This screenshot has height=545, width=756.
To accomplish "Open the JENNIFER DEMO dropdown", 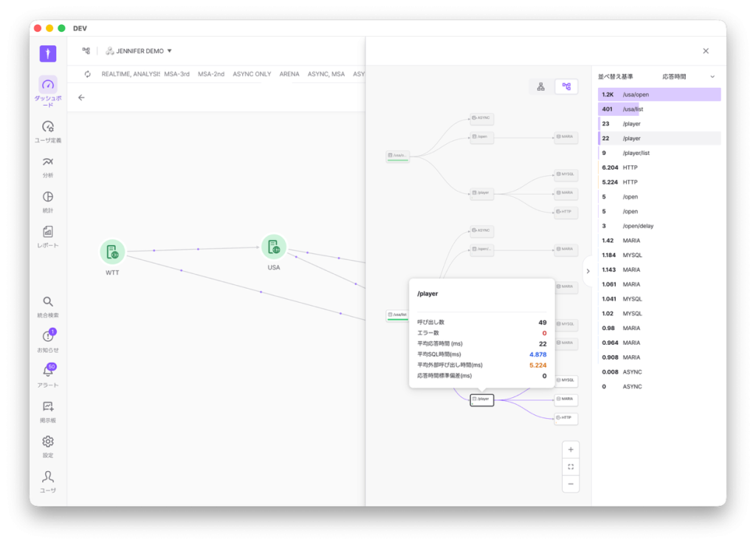I will [x=139, y=51].
